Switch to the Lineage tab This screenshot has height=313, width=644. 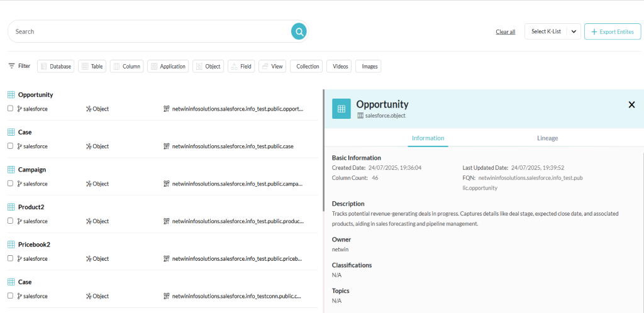(547, 138)
